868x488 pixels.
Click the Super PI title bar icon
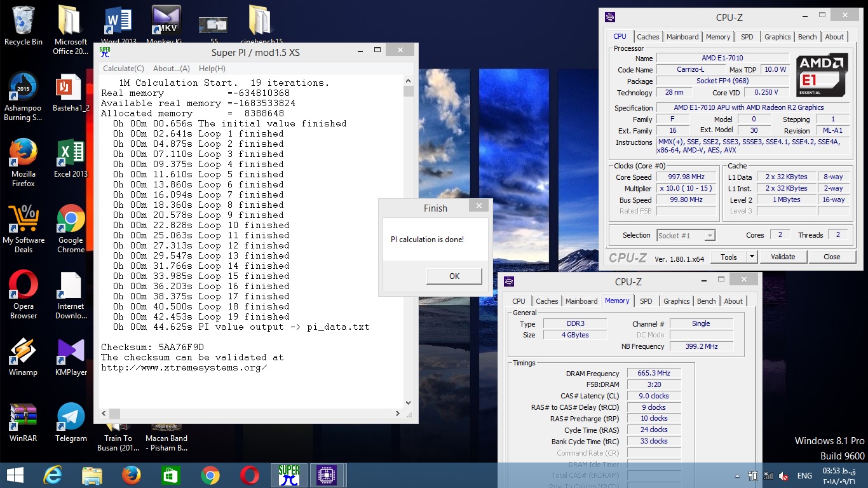pyautogui.click(x=104, y=52)
